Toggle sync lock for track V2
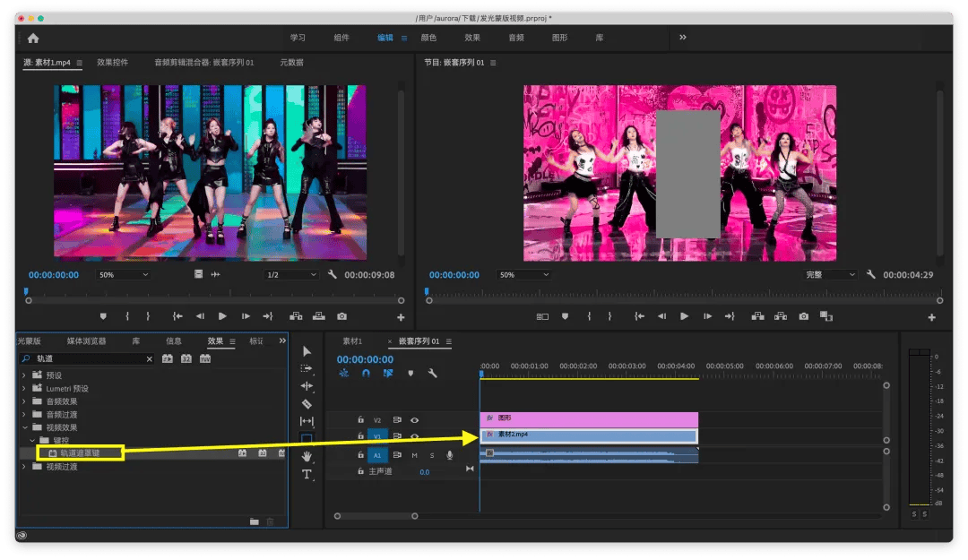Screen dimensions: 968x560 tap(397, 420)
